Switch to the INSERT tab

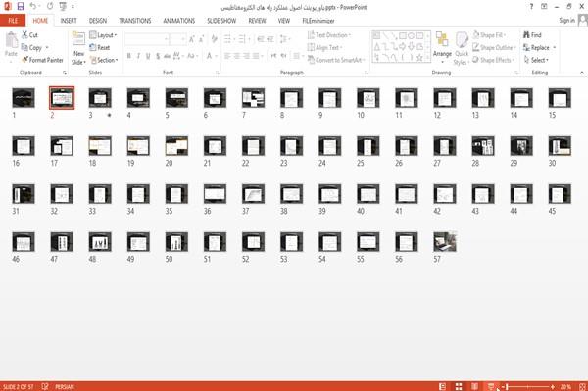click(69, 21)
